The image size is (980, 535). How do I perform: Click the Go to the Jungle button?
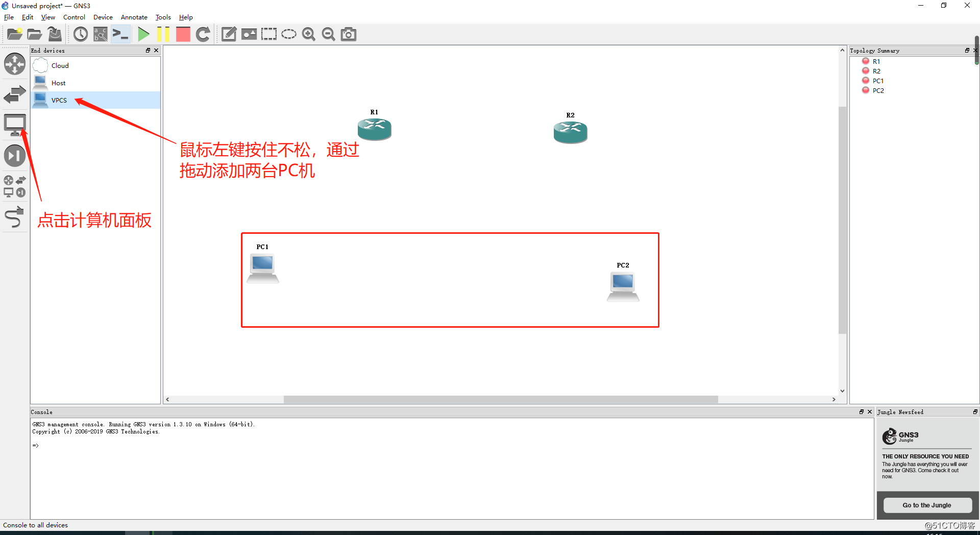(x=927, y=505)
